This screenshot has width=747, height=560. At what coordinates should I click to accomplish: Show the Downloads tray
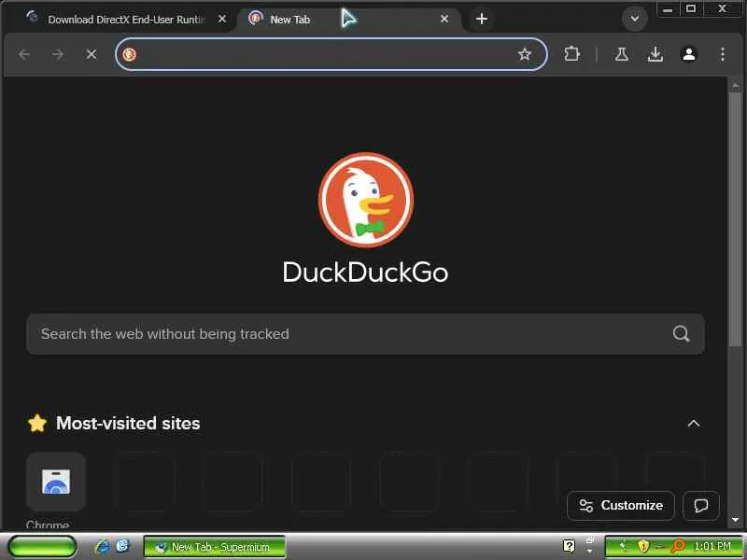pos(655,54)
